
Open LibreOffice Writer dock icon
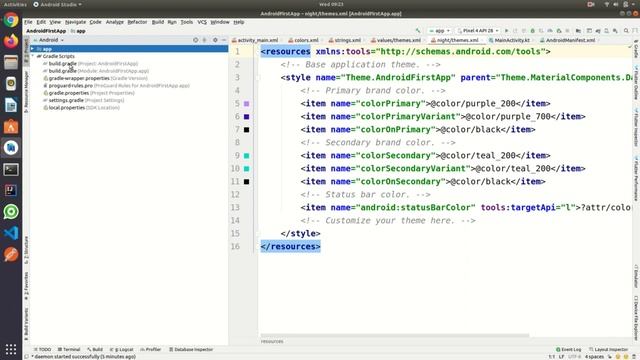click(x=11, y=105)
